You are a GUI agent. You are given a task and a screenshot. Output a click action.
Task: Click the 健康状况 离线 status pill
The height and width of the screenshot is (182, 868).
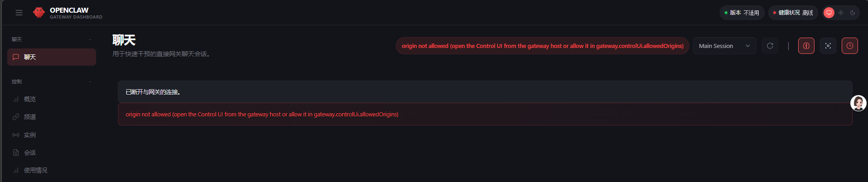click(793, 13)
